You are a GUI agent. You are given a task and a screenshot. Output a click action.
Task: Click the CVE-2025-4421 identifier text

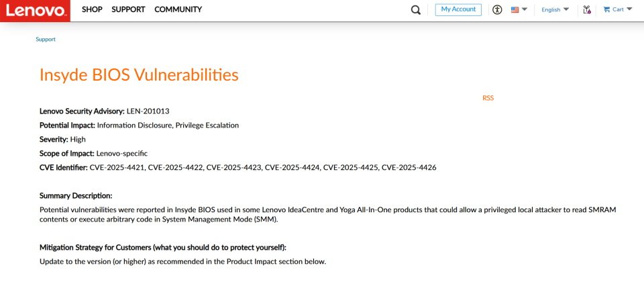click(x=117, y=167)
